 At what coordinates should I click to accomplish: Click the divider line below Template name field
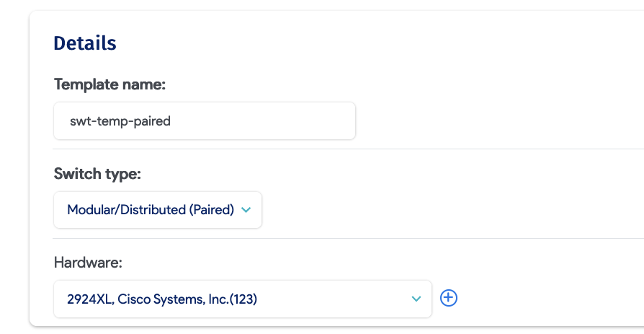point(346,149)
